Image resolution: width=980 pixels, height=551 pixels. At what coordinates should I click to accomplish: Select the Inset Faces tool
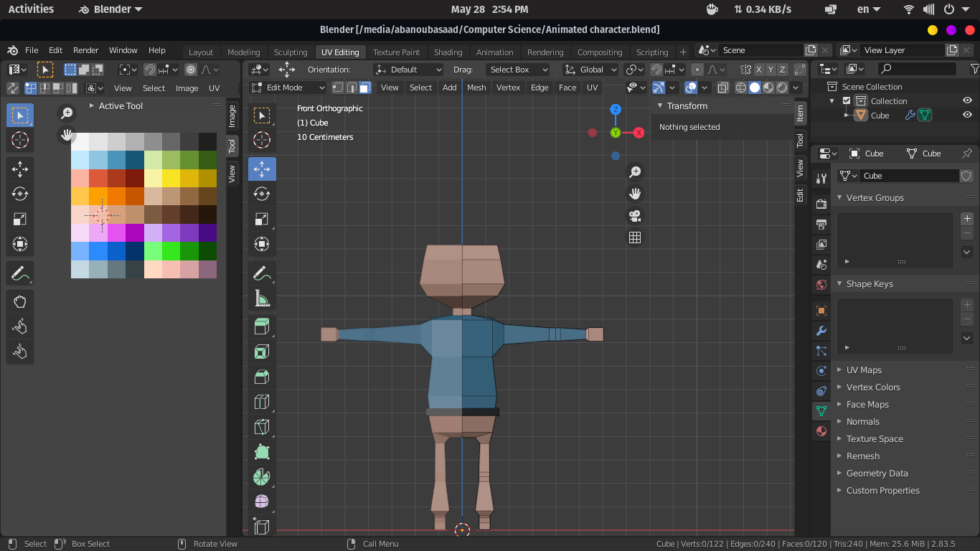pos(262,352)
